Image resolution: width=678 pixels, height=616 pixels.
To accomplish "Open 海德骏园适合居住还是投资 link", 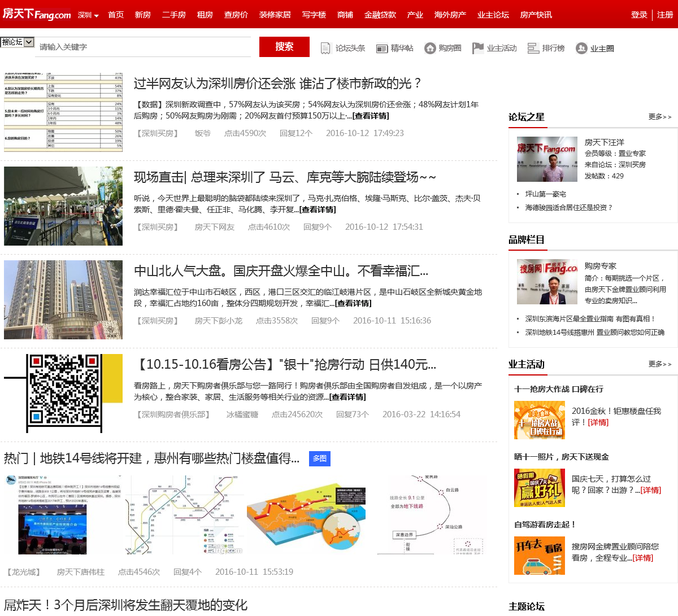I will tap(569, 207).
